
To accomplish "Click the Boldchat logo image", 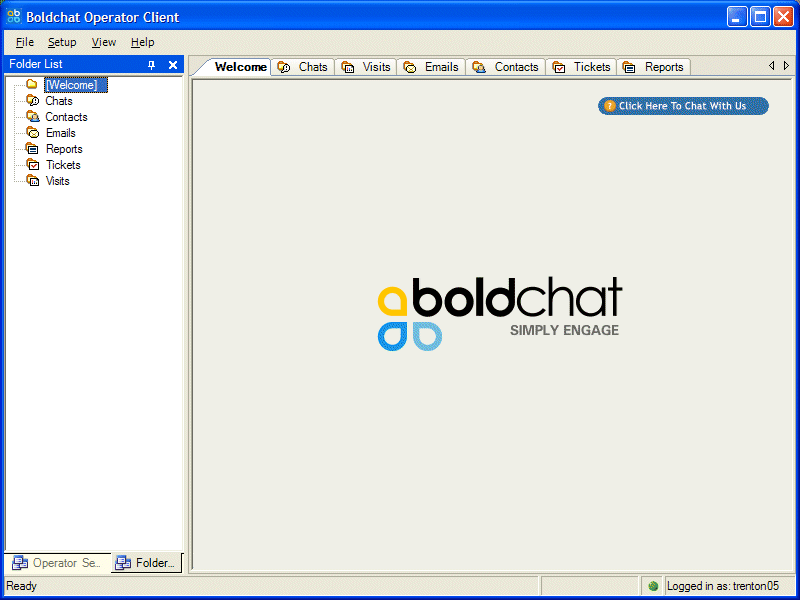I will (499, 314).
